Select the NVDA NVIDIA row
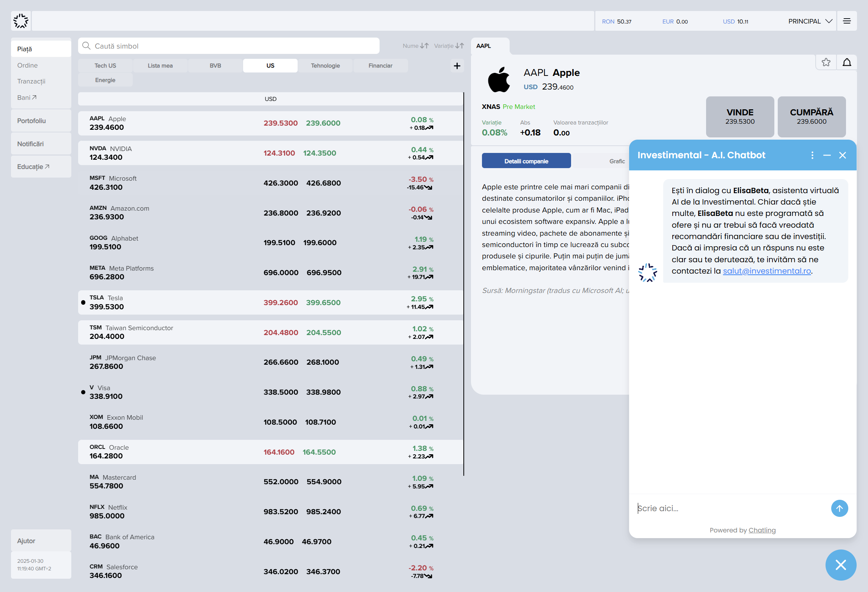Viewport: 868px width, 592px height. click(x=270, y=153)
